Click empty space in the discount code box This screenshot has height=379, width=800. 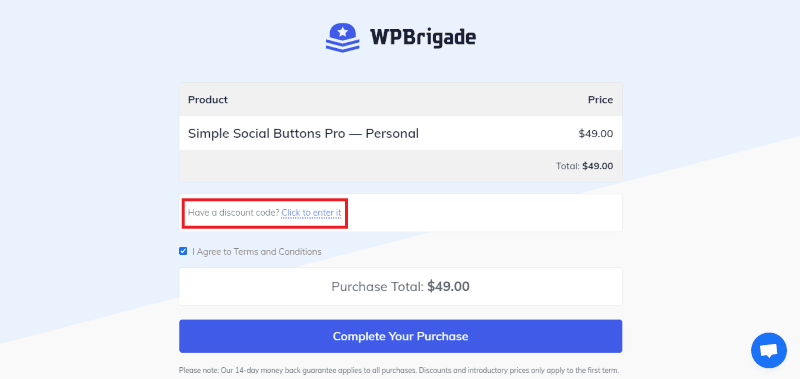[x=485, y=213]
